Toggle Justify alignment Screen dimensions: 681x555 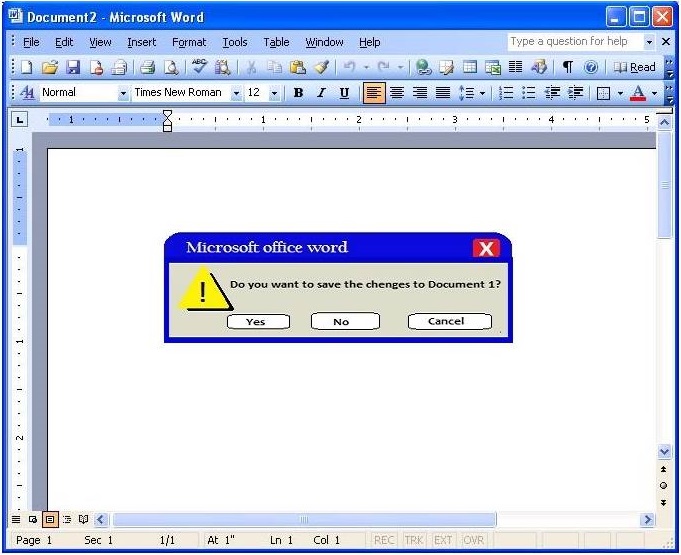click(443, 92)
